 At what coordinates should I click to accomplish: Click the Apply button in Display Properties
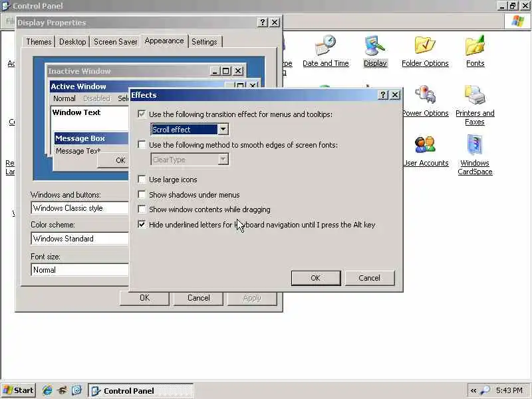(252, 298)
